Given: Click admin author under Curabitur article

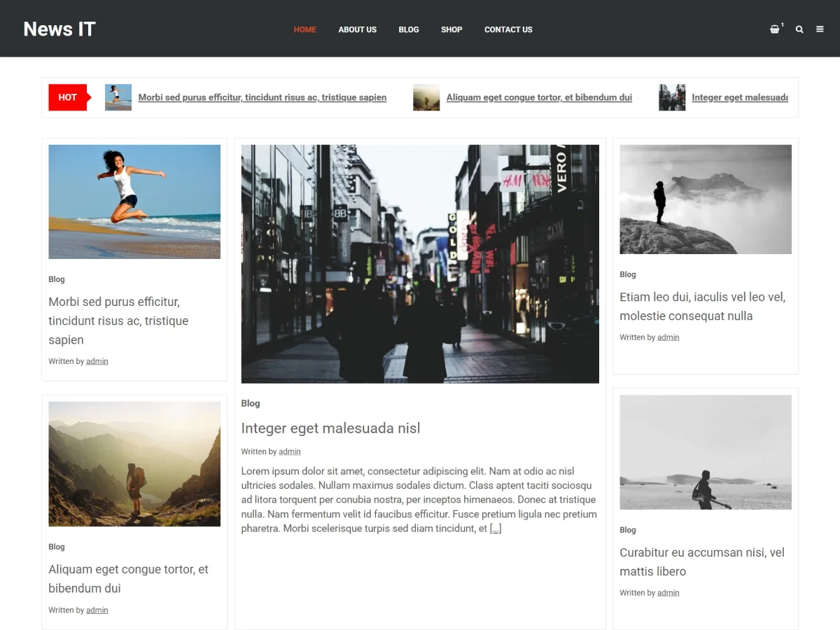Looking at the screenshot, I should tap(668, 593).
